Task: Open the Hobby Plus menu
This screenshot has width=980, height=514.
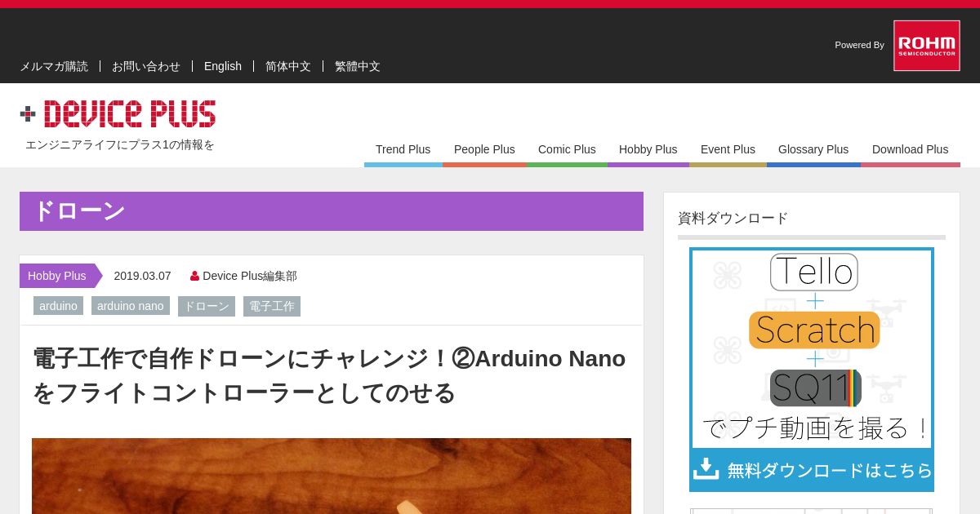Action: pos(648,150)
